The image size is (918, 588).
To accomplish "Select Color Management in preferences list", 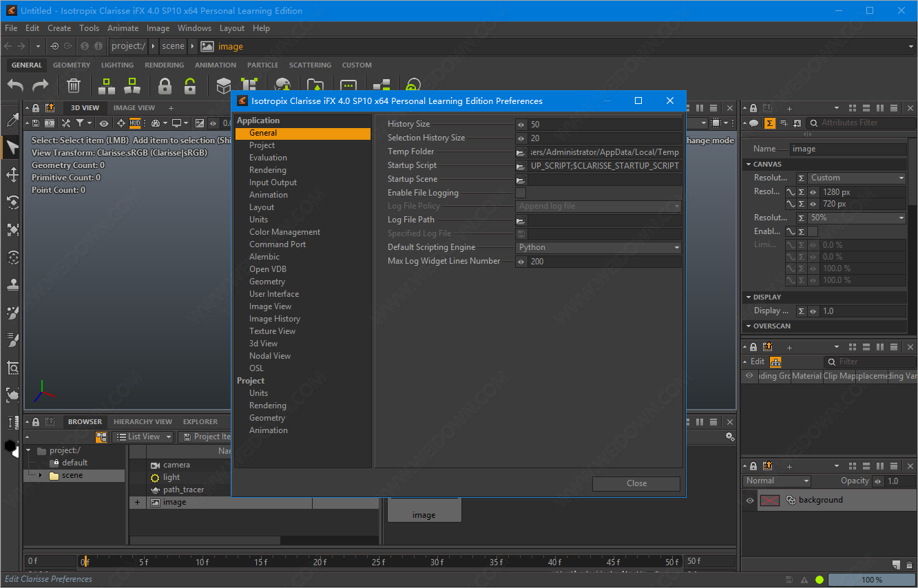I will 284,232.
